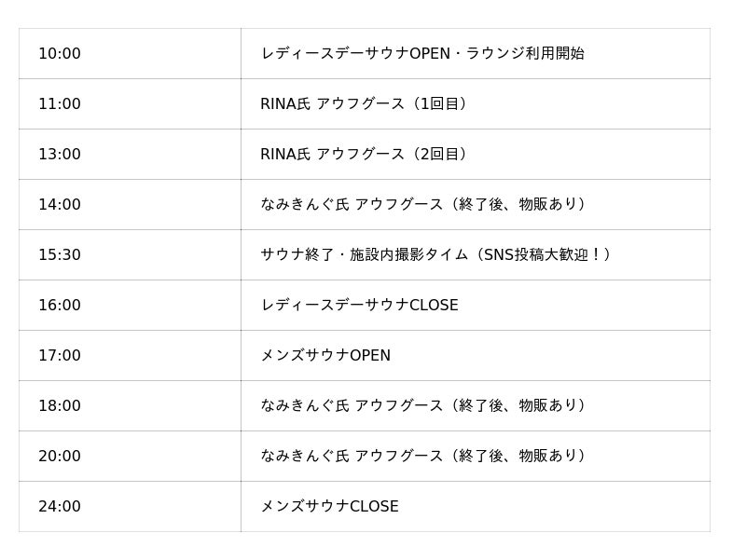The width and height of the screenshot is (746, 560).
Task: Click the 14:00 time cell
Action: [x=60, y=205]
